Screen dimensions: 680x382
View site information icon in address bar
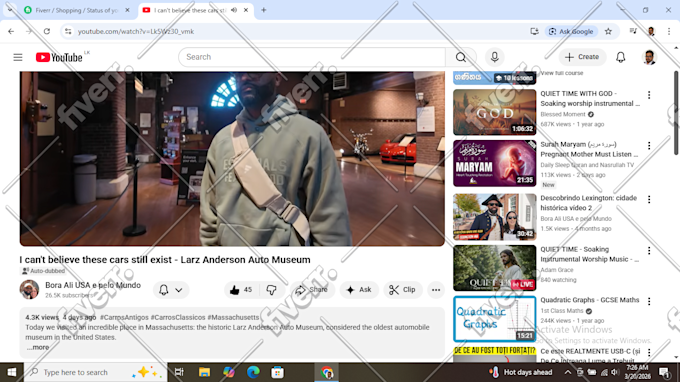tap(68, 31)
